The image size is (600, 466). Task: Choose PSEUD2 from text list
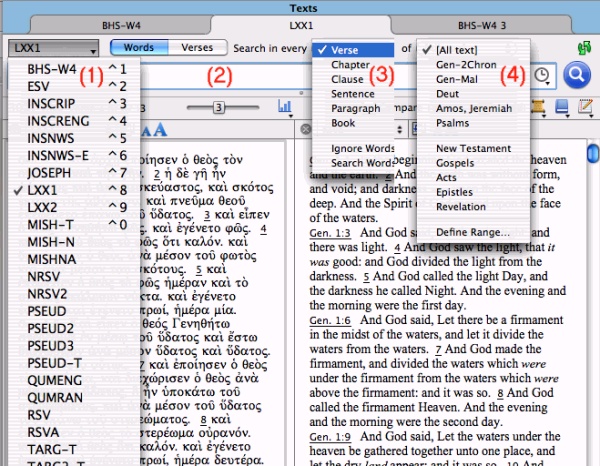[74, 329]
